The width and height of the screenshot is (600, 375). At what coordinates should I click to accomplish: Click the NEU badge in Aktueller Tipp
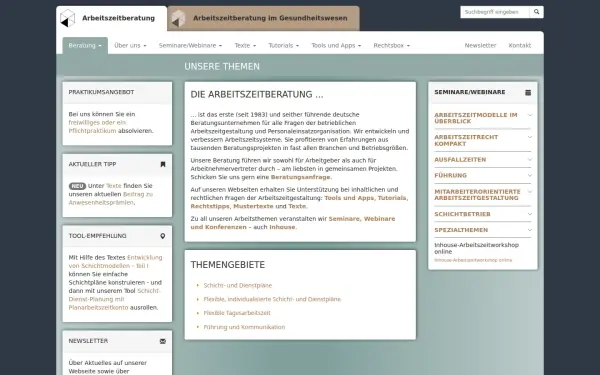coord(77,186)
